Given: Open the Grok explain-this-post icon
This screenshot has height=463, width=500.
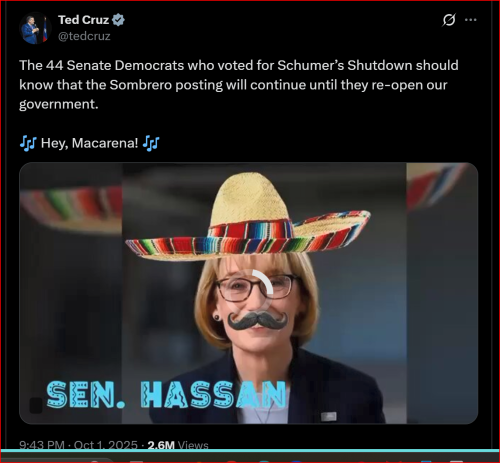Looking at the screenshot, I should coord(449,20).
